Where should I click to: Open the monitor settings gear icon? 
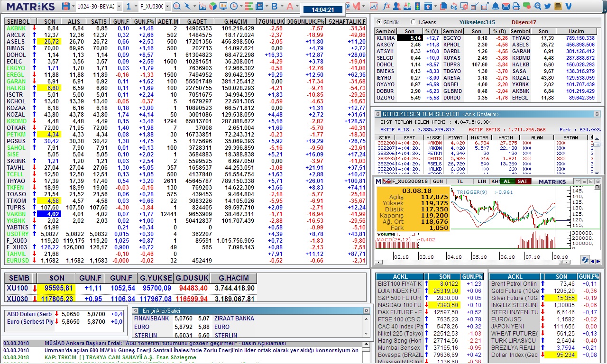pos(464,6)
